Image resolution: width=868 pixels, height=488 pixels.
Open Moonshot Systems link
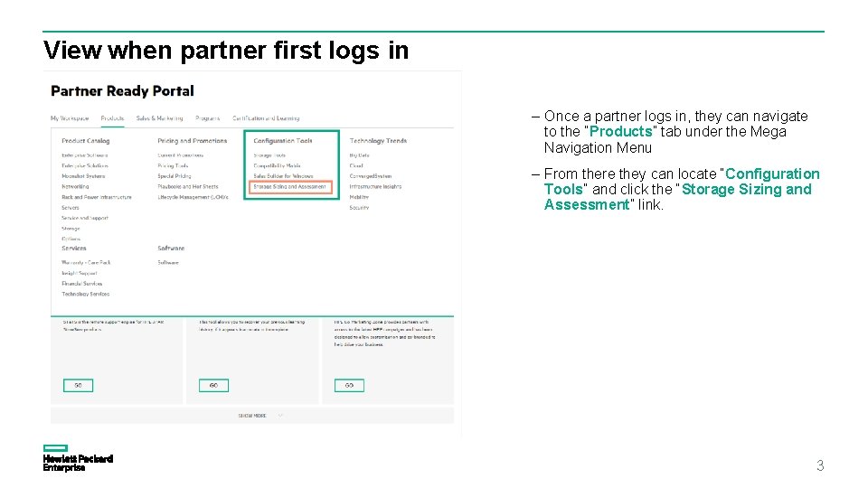[x=83, y=176]
